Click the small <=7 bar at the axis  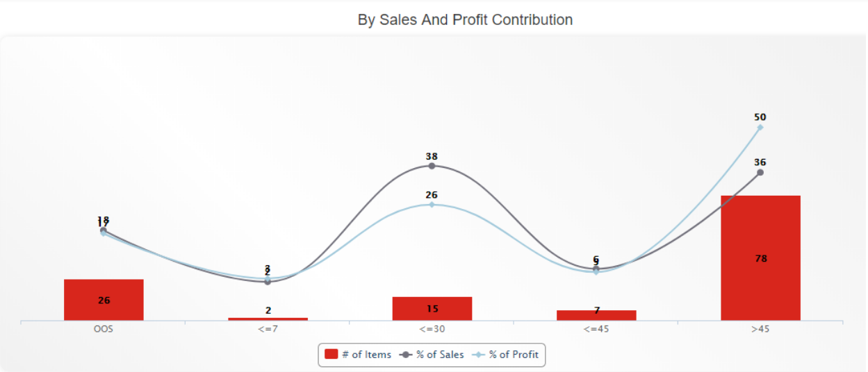coord(268,319)
